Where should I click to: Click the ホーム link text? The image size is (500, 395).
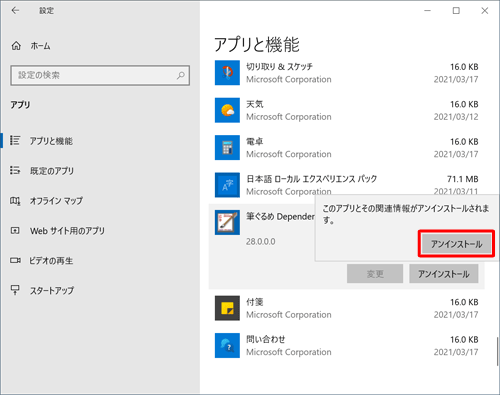[x=40, y=46]
